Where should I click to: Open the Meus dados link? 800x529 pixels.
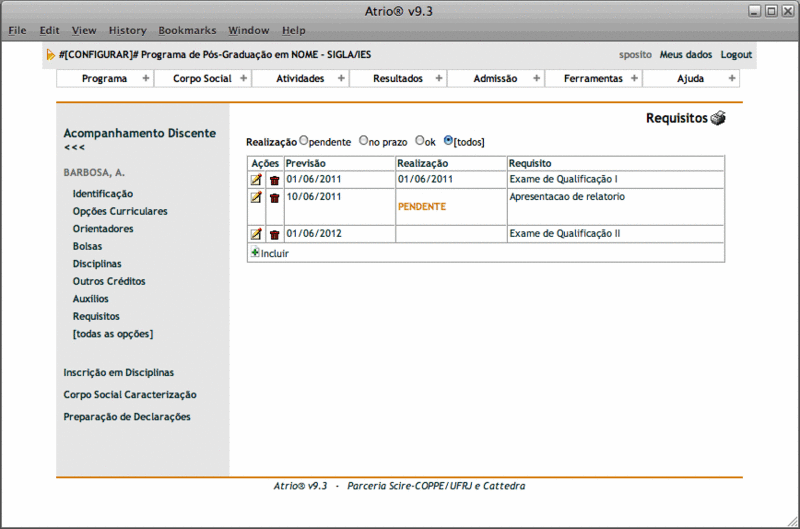(x=685, y=55)
